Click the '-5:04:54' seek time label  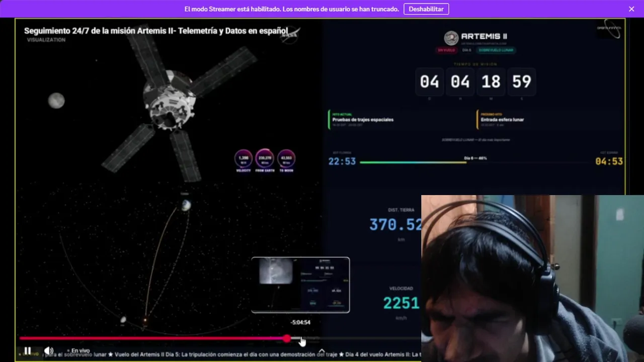pos(300,322)
